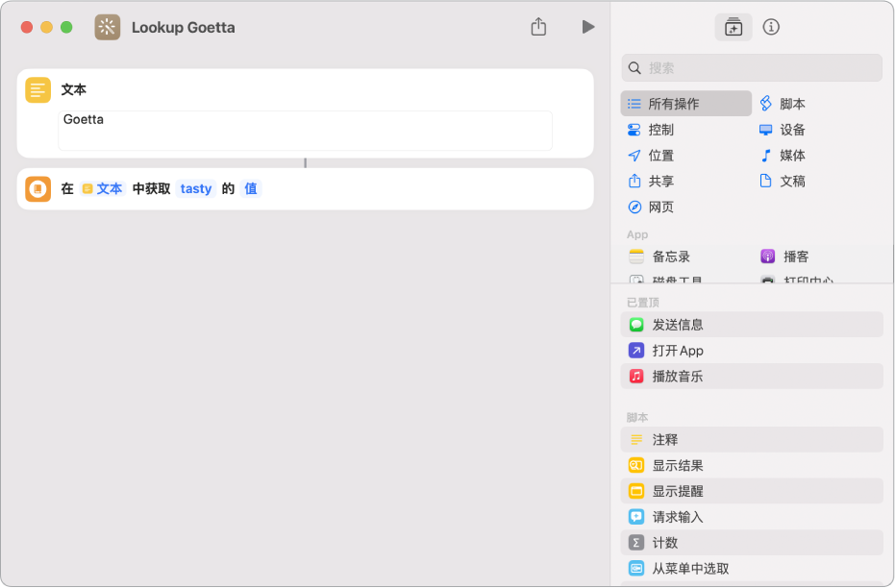895x588 pixels.
Task: Add the 请求输入 action
Action: [x=752, y=517]
